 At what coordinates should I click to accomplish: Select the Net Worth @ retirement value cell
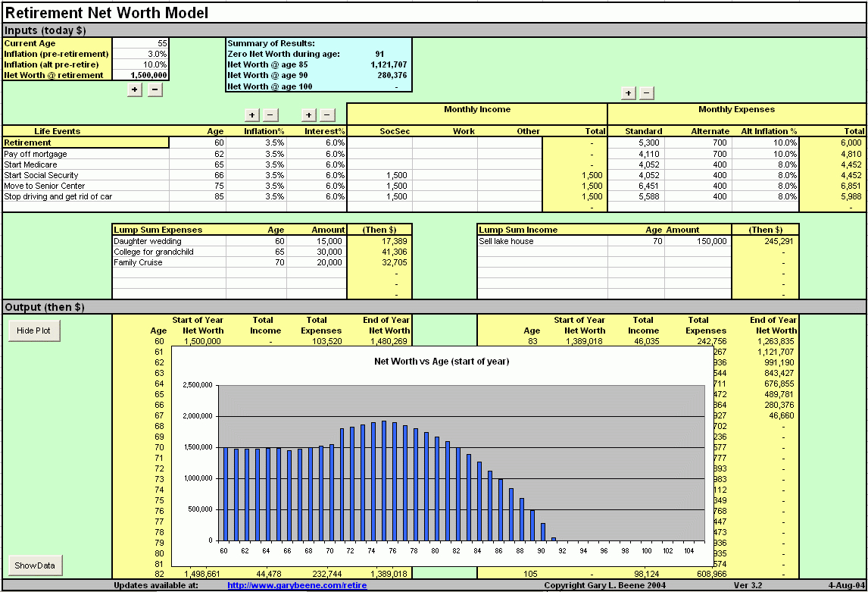pos(140,76)
